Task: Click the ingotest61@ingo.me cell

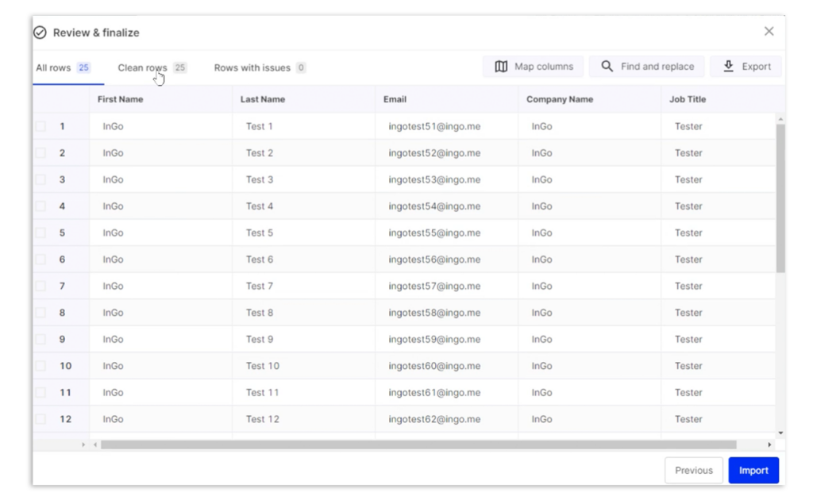Action: (x=446, y=393)
